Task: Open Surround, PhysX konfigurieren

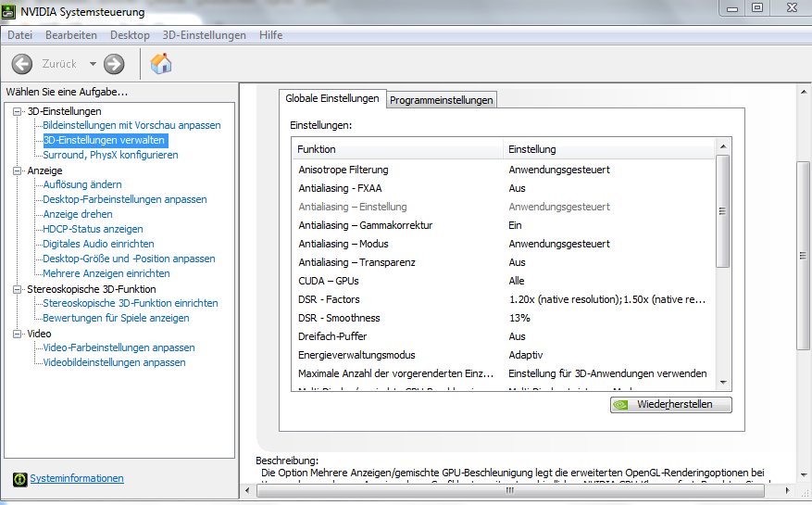Action: click(110, 155)
